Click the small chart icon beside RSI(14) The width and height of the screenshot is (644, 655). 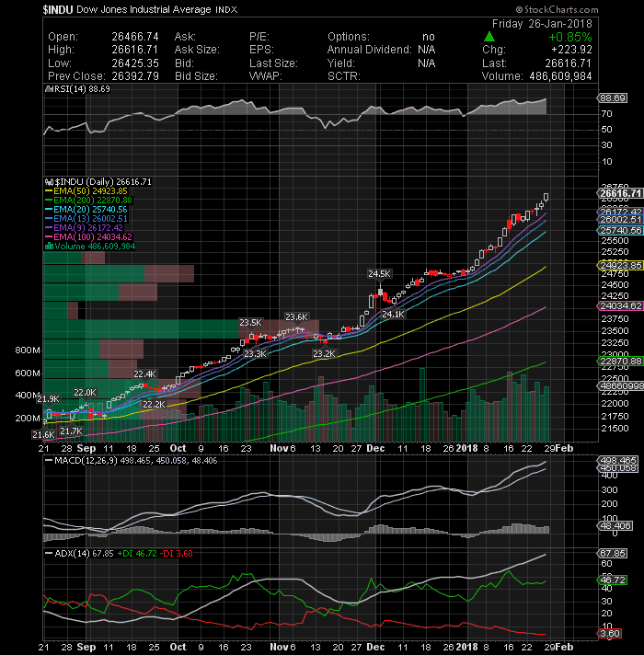tap(47, 89)
